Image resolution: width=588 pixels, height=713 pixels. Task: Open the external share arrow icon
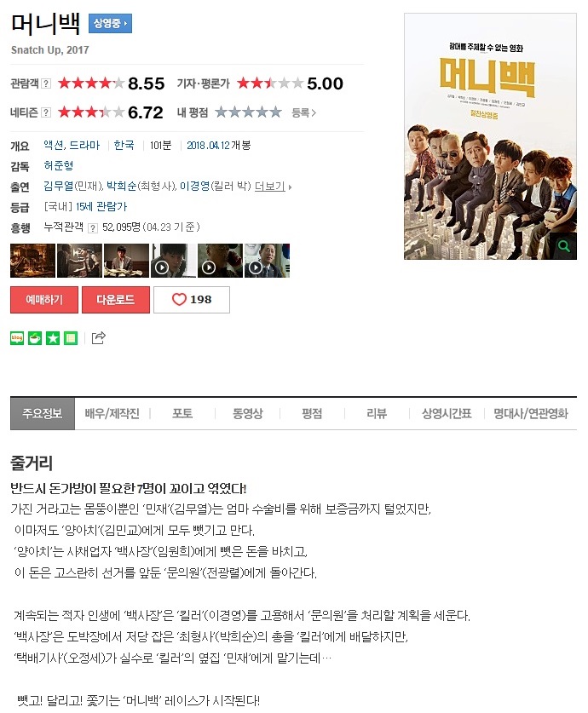coord(99,337)
